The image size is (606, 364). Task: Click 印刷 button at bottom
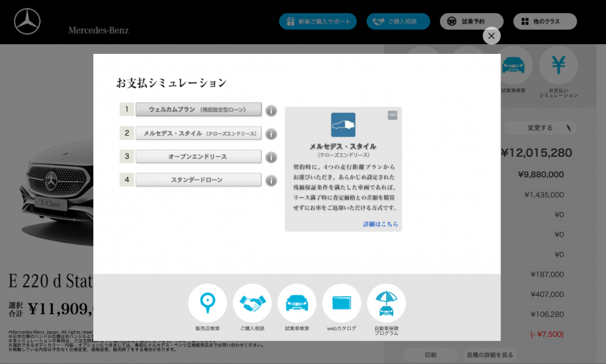(430, 355)
